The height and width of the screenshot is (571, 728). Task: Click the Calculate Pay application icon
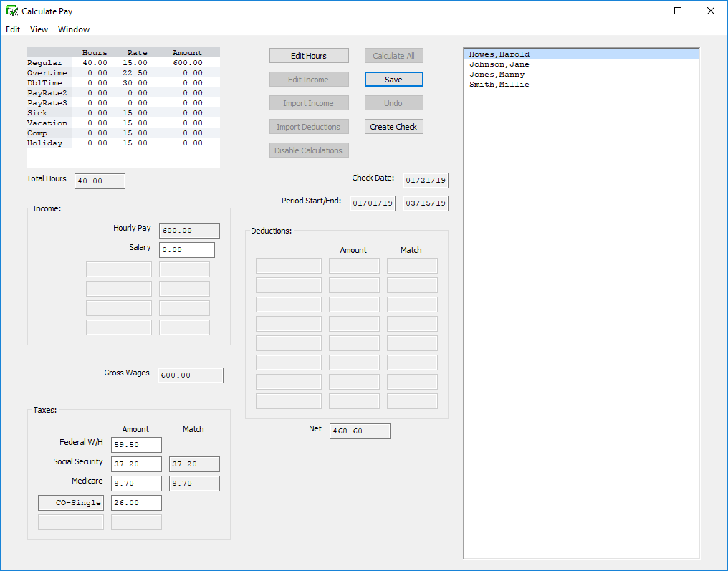pos(10,11)
